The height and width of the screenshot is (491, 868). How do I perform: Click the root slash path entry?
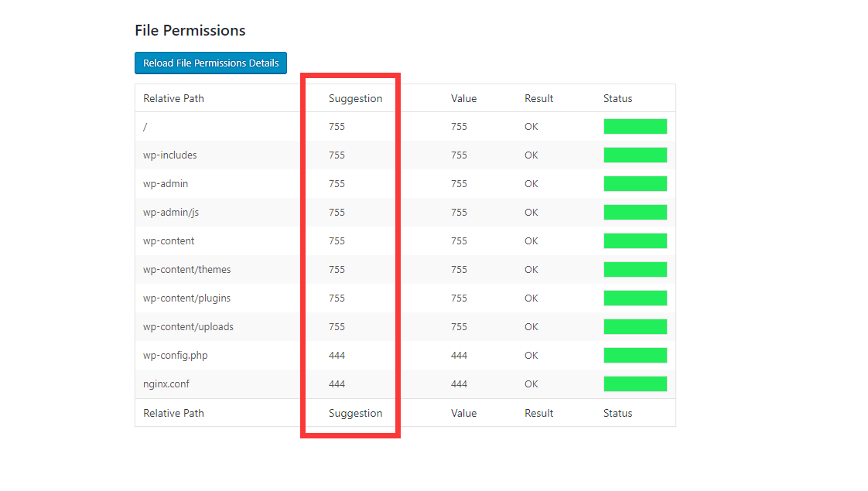[145, 126]
